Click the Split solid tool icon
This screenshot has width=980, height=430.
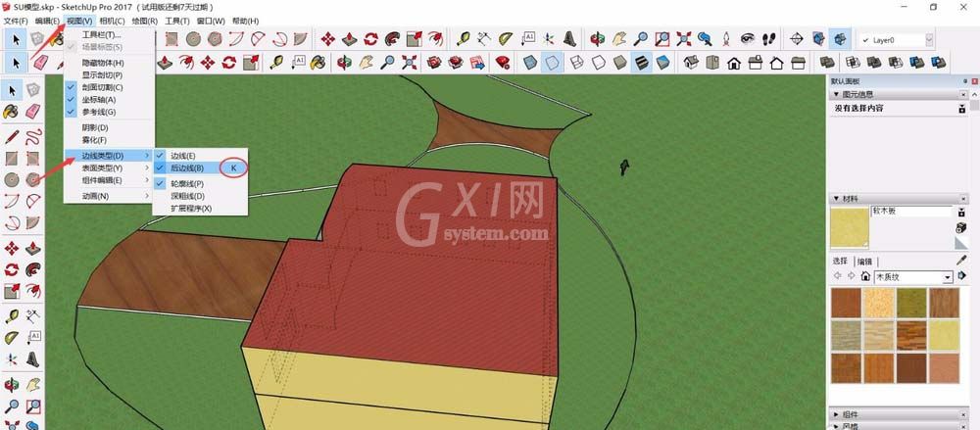point(938,62)
